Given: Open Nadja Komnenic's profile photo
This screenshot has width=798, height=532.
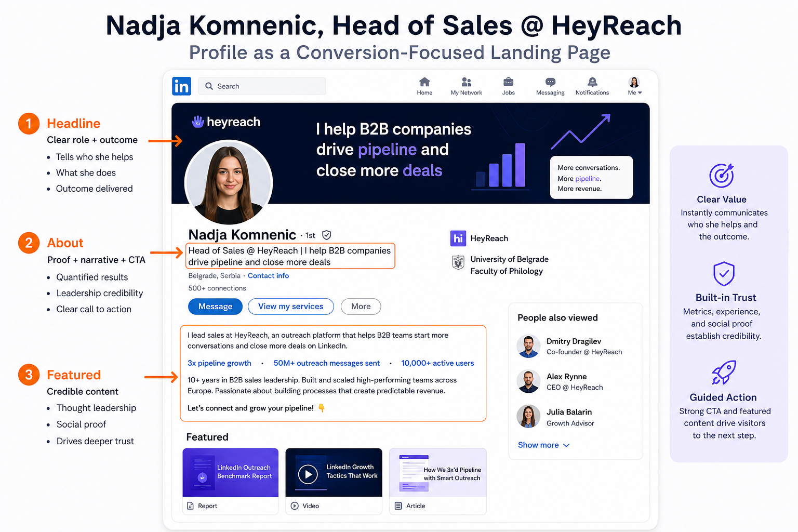Looking at the screenshot, I should pyautogui.click(x=229, y=183).
